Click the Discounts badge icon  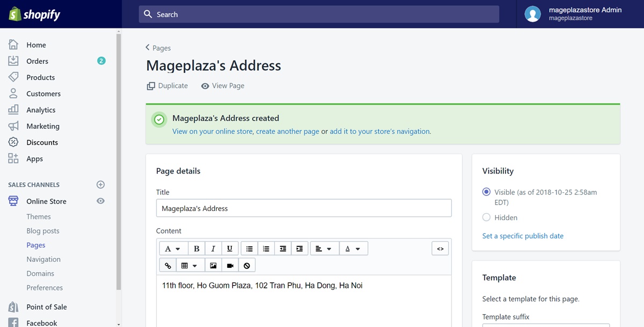click(x=13, y=142)
